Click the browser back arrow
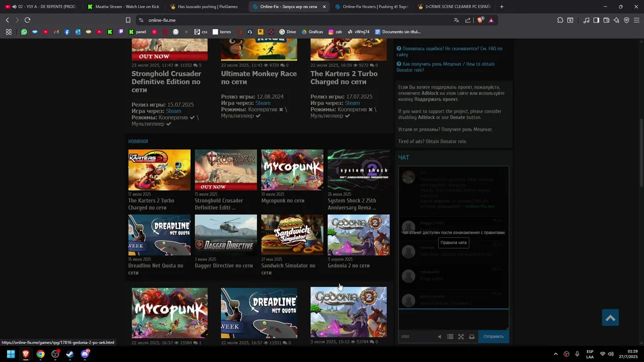This screenshot has height=362, width=644. 8,20
